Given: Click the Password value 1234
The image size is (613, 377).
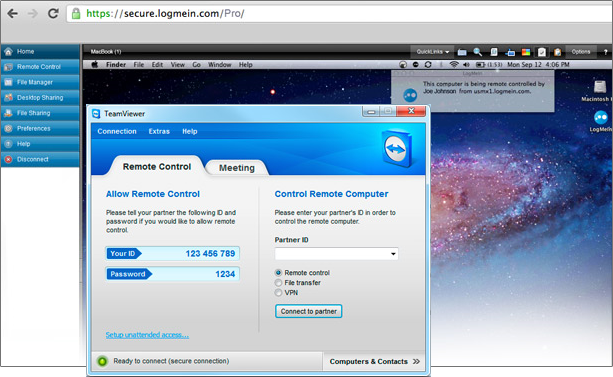Looking at the screenshot, I should pyautogui.click(x=225, y=274).
